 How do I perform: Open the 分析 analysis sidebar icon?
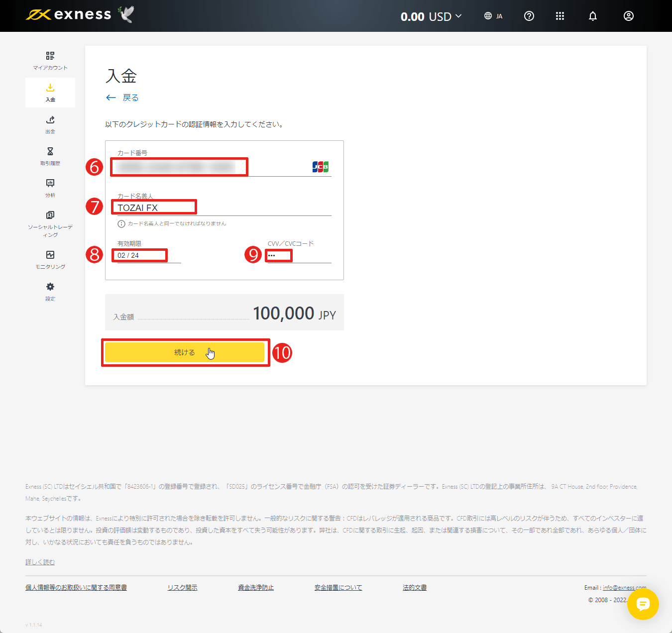click(50, 187)
